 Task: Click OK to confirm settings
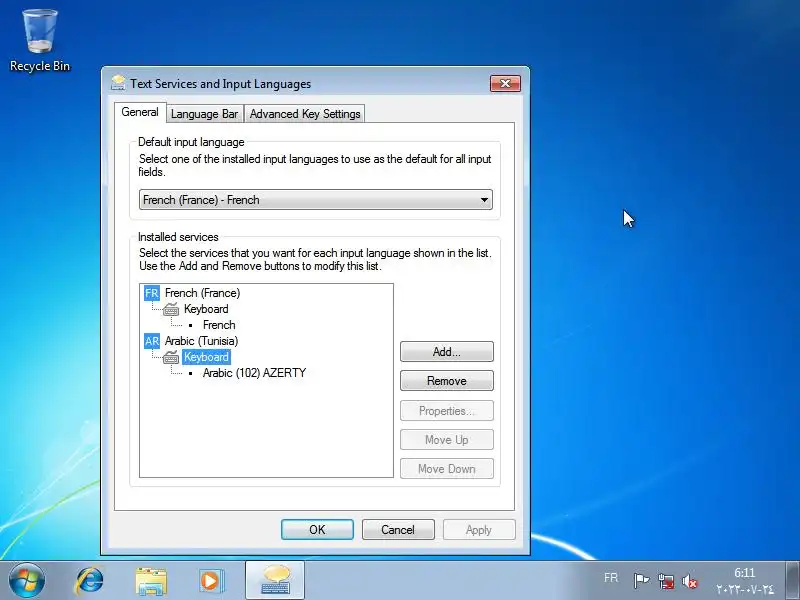click(x=317, y=530)
